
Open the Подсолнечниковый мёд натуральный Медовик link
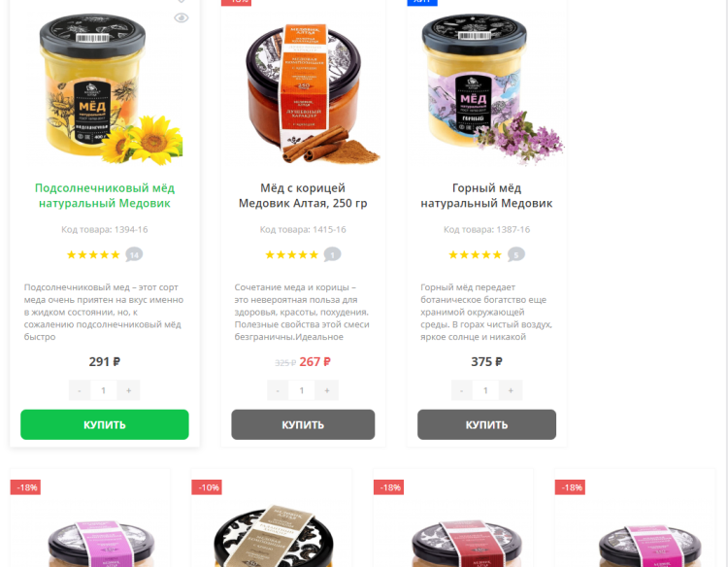click(x=105, y=195)
